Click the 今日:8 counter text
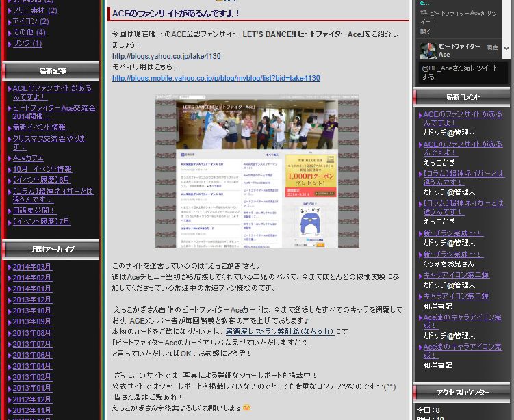 tap(428, 410)
